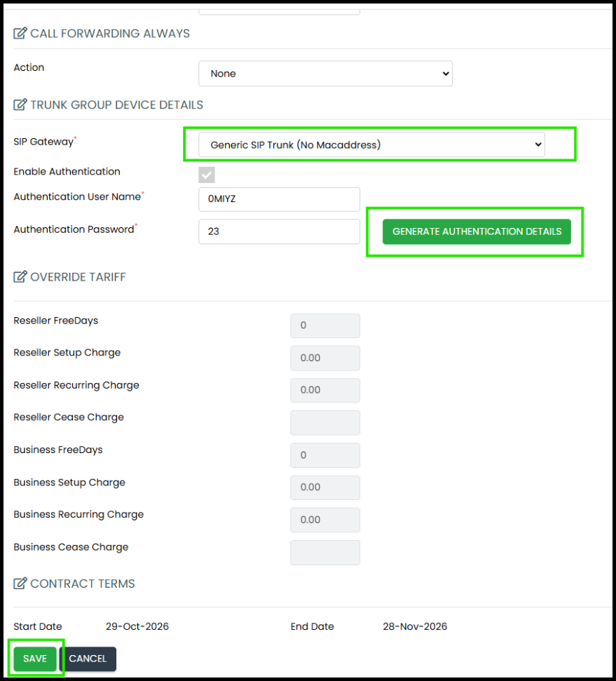616x681 pixels.
Task: Select the Reseller Recurring Charge field
Action: 325,390
